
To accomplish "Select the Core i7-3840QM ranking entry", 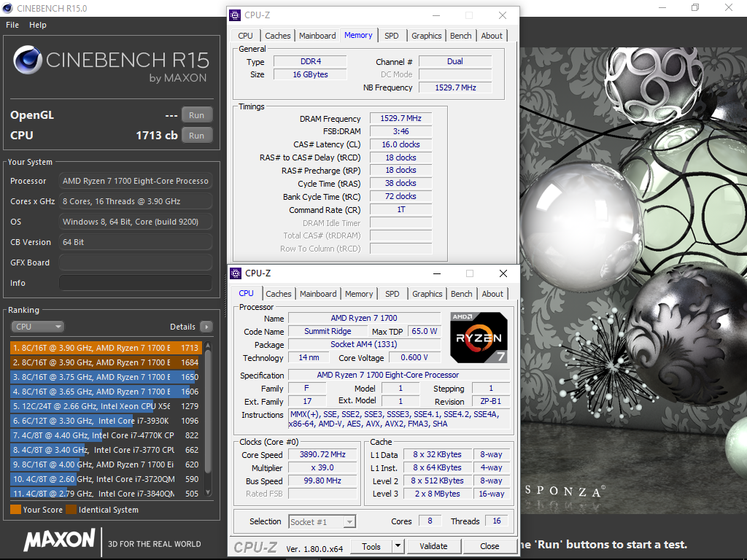I will click(x=106, y=494).
